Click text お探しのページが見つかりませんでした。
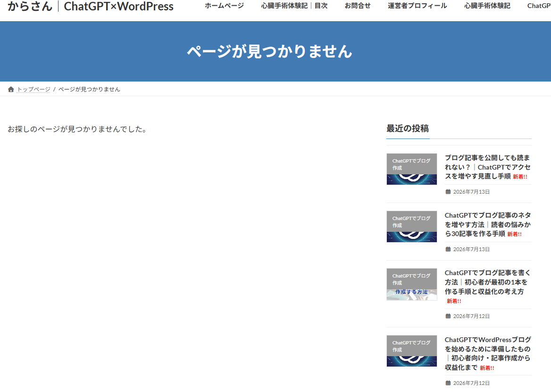 (77, 129)
